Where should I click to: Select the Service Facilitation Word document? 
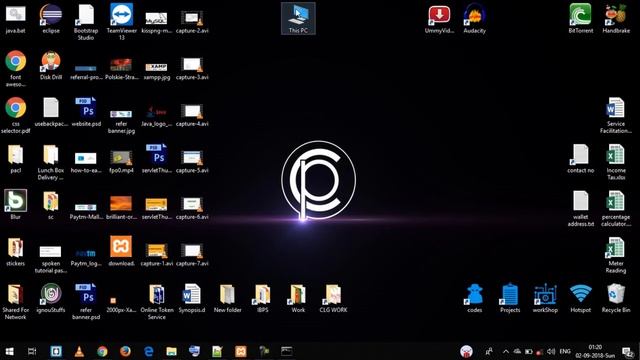(616, 115)
